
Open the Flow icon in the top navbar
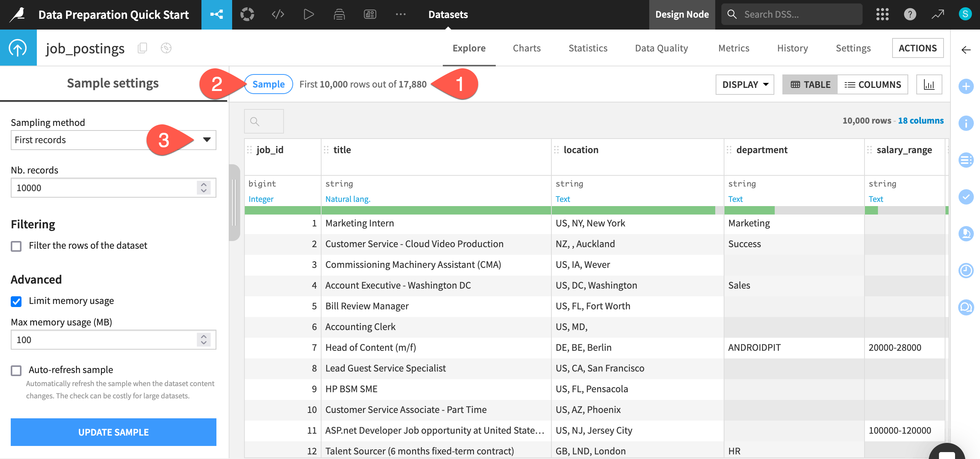coord(216,15)
